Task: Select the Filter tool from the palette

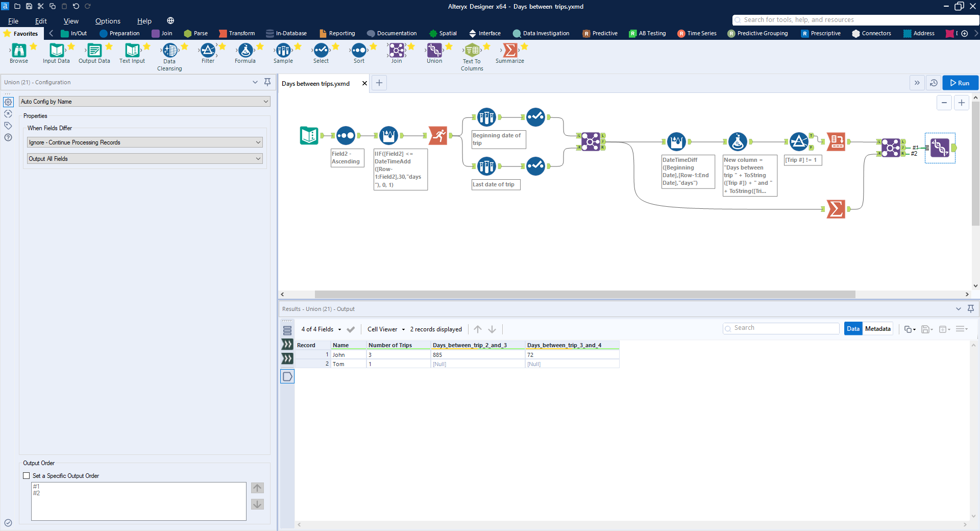Action: tap(208, 51)
